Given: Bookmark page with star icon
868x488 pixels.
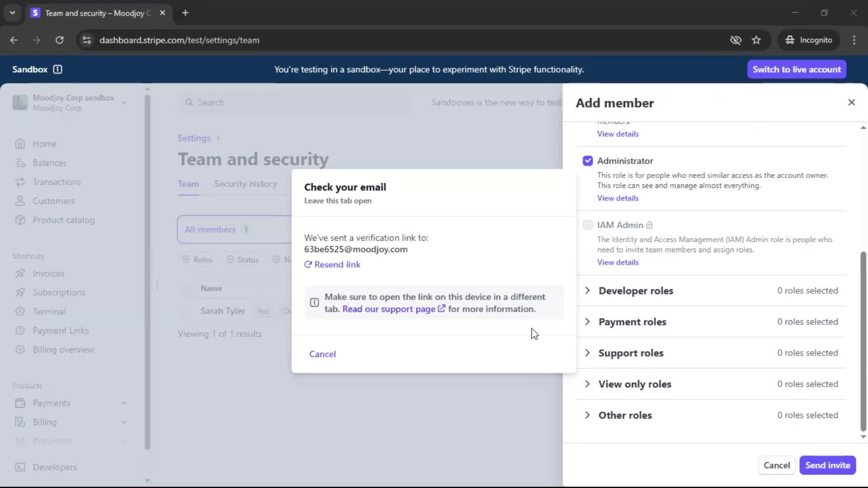Looking at the screenshot, I should click(x=756, y=40).
